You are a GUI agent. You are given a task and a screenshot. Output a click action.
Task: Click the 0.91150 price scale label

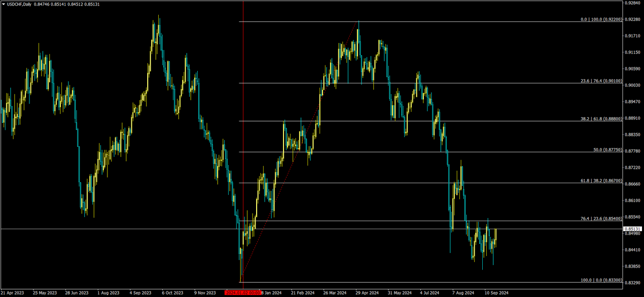[x=632, y=52]
